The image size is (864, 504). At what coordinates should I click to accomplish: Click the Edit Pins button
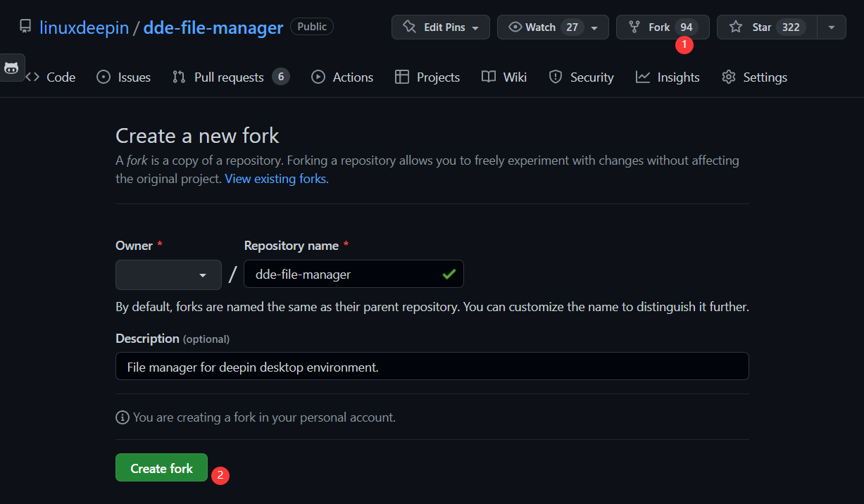(441, 27)
